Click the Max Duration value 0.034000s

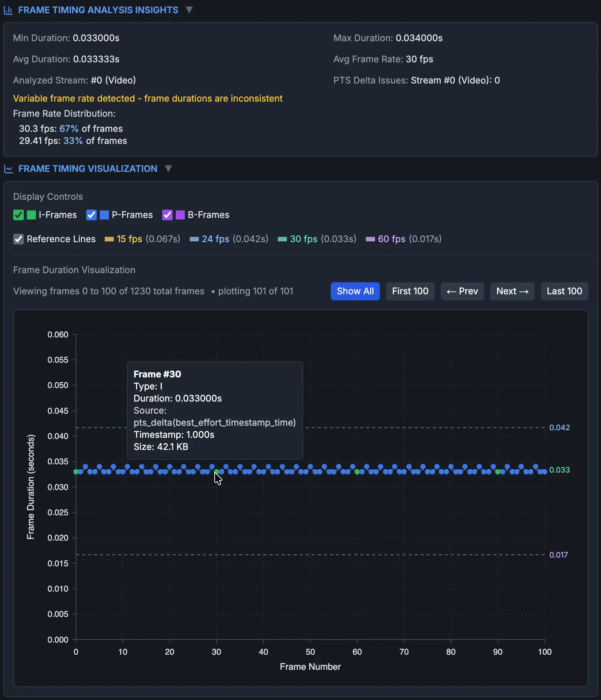tap(419, 38)
